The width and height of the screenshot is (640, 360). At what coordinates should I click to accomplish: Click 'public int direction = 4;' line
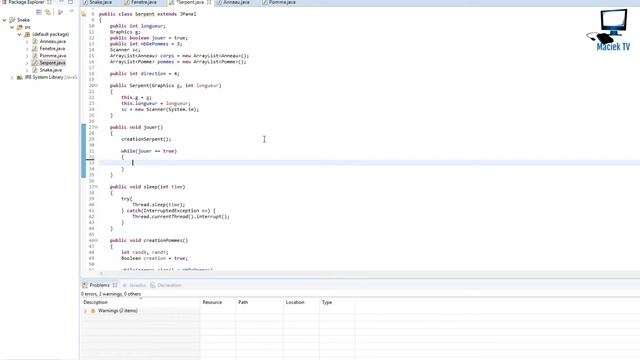click(144, 74)
